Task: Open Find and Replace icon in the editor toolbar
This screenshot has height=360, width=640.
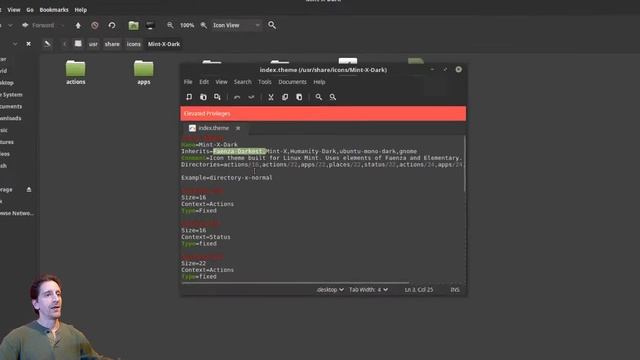Action: tap(333, 97)
